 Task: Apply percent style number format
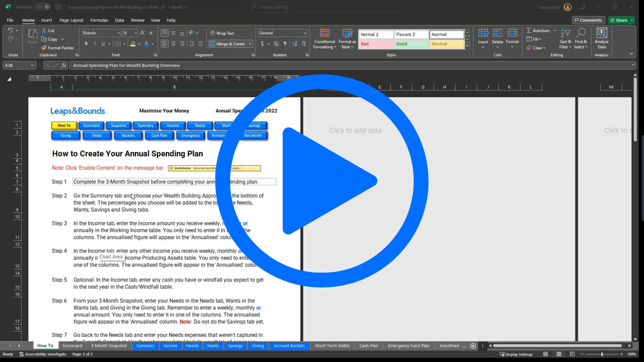pyautogui.click(x=276, y=44)
